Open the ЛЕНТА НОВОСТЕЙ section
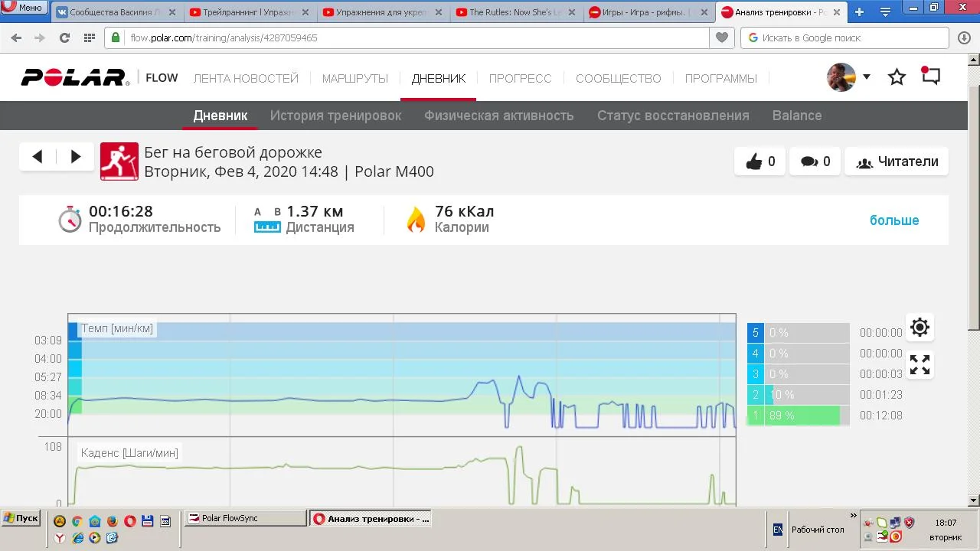The height and width of the screenshot is (551, 980). pos(246,78)
